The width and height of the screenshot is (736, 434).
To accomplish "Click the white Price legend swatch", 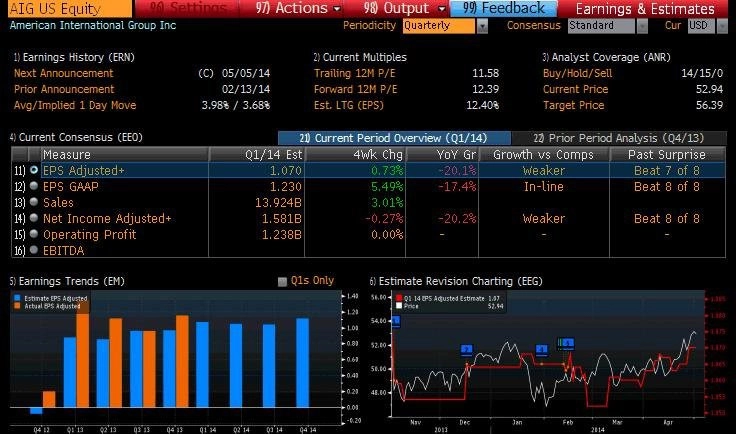I will (399, 306).
